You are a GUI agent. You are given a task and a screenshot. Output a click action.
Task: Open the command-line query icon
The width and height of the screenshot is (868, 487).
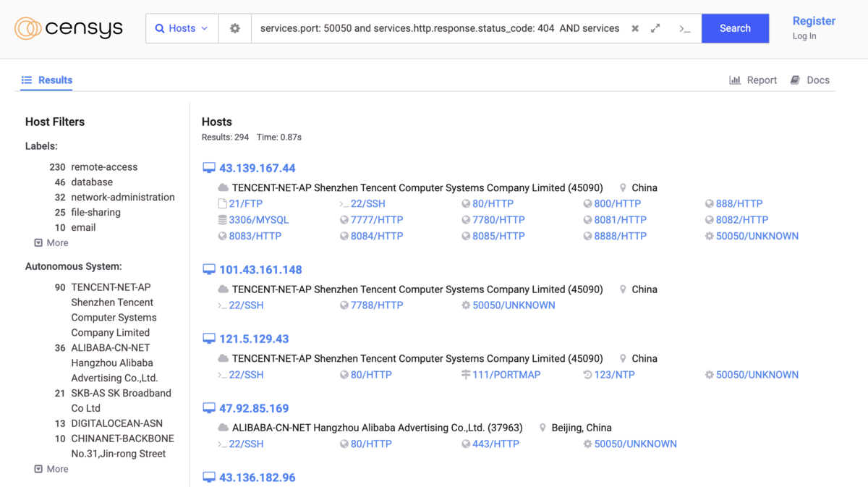tap(685, 29)
